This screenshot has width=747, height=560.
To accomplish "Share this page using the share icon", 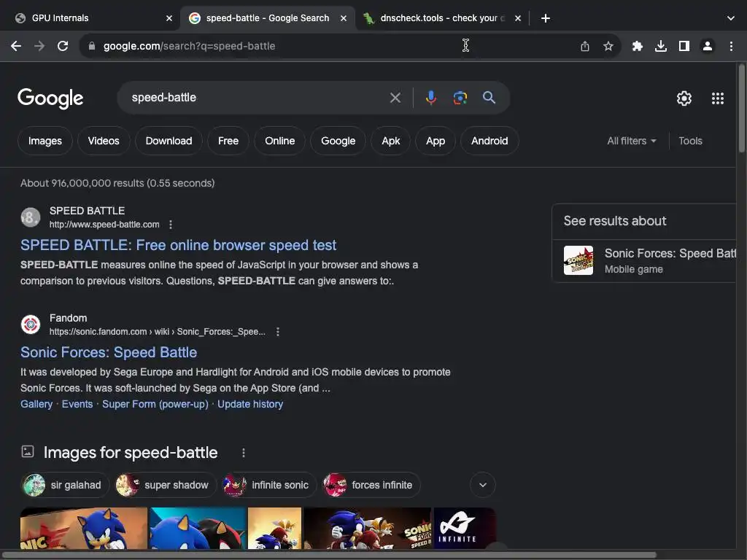I will click(585, 46).
